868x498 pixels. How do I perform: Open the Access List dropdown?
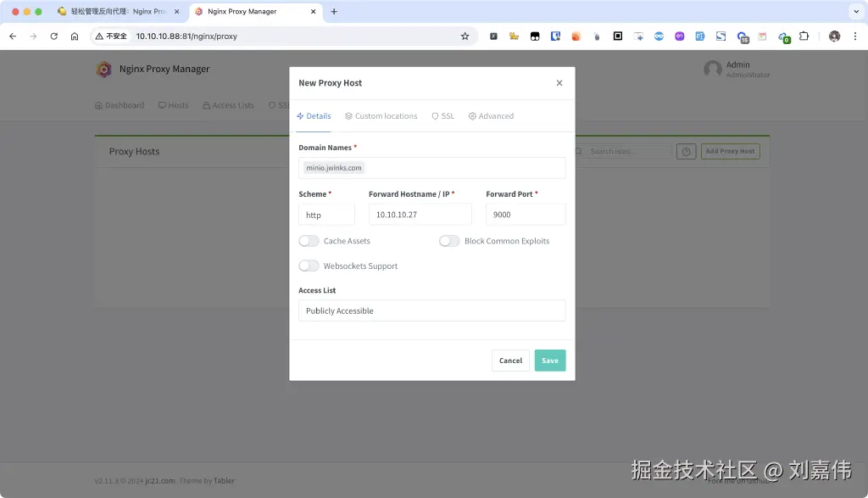point(431,311)
